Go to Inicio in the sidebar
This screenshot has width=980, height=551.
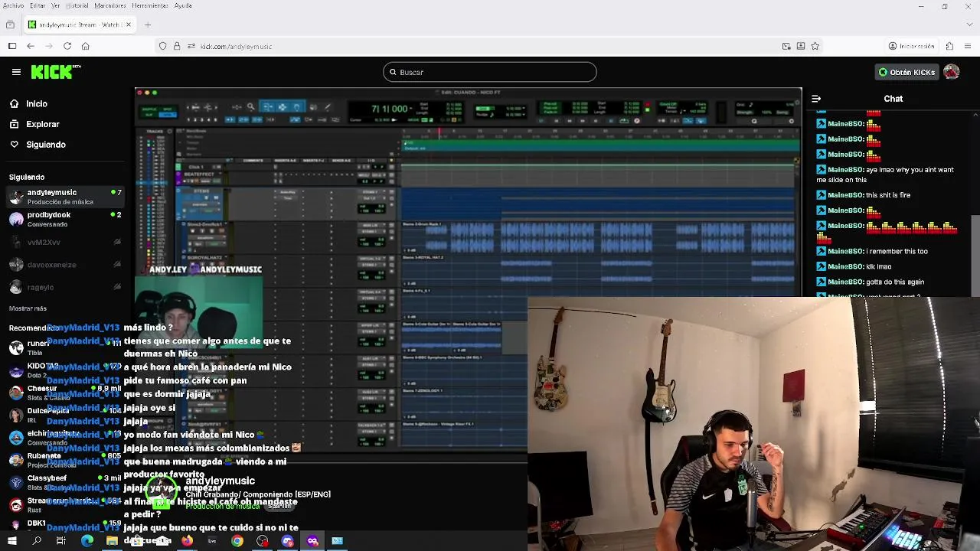point(36,103)
